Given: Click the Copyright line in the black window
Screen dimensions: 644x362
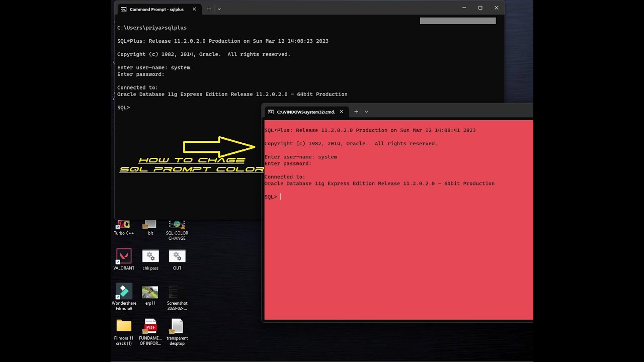Looking at the screenshot, I should [x=204, y=54].
